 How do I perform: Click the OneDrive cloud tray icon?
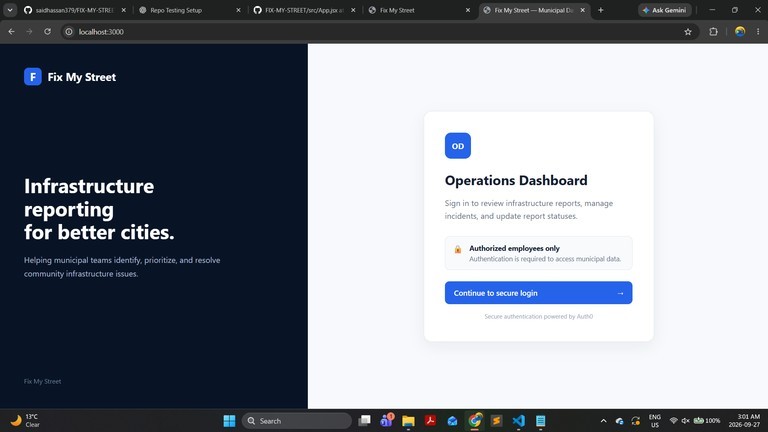(x=620, y=421)
